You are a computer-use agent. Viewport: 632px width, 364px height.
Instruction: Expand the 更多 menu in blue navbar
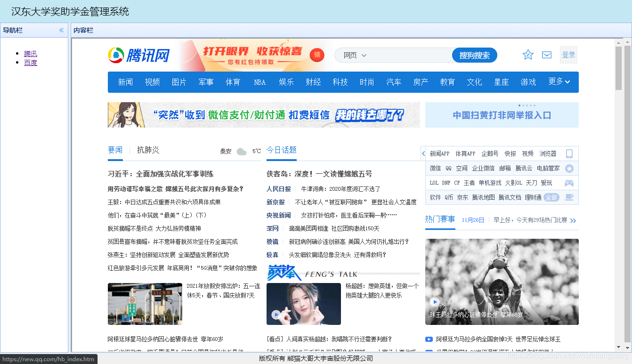tap(559, 81)
